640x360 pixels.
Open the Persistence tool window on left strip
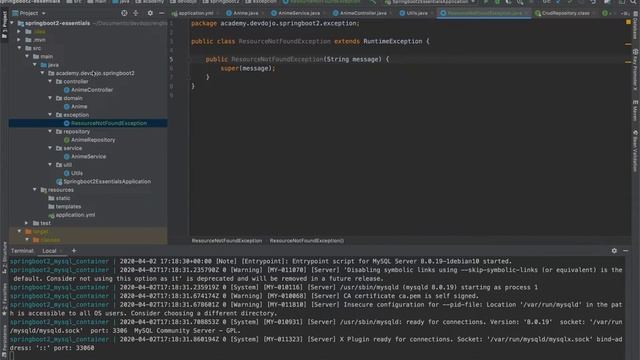tap(4, 341)
